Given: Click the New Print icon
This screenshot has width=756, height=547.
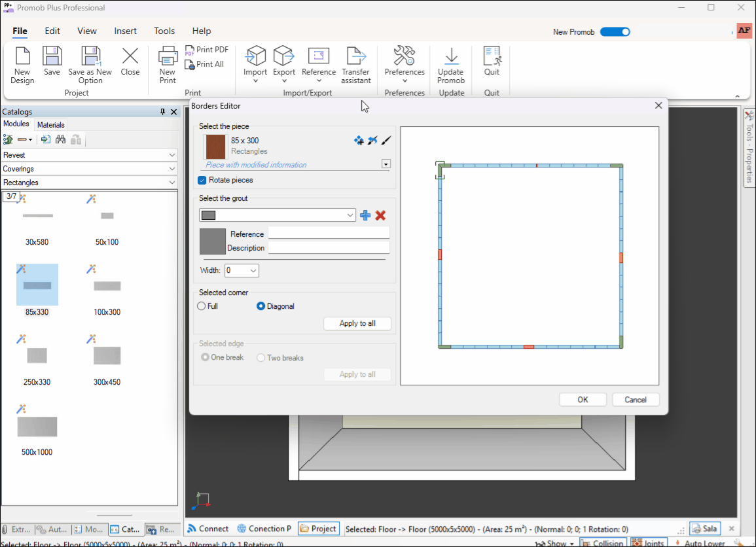Looking at the screenshot, I should 168,65.
